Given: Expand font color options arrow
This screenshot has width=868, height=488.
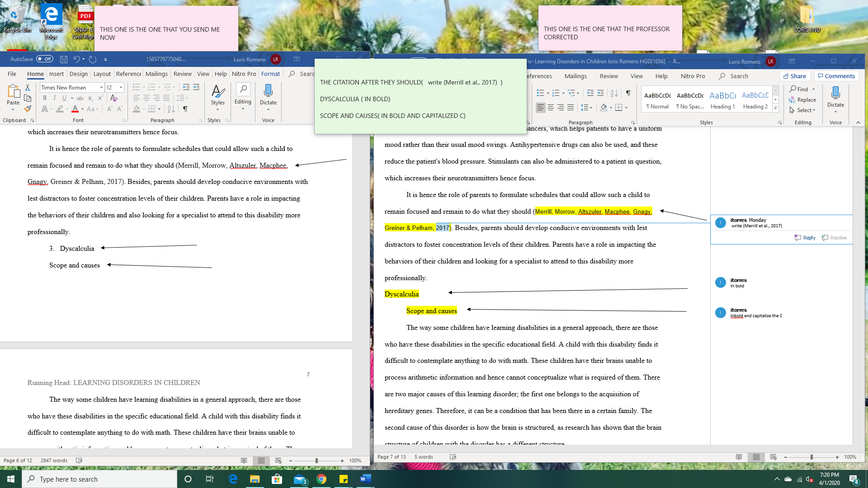Looking at the screenshot, I should point(82,109).
